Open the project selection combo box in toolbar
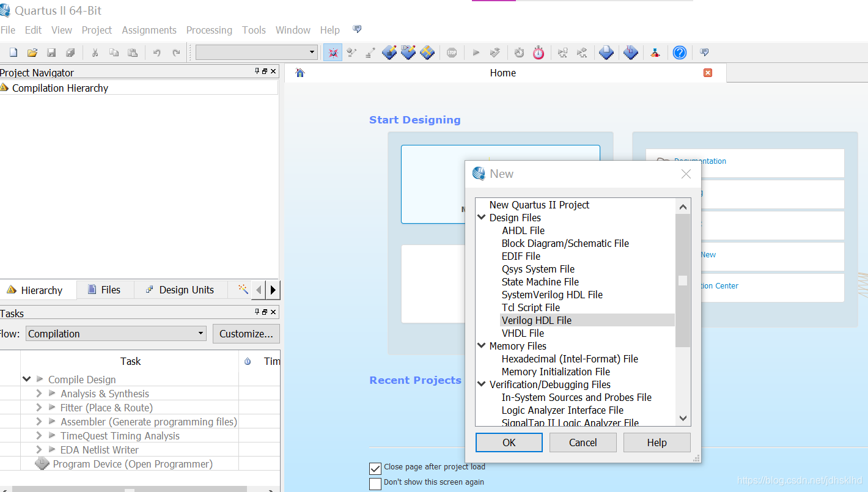This screenshot has height=492, width=868. click(257, 53)
